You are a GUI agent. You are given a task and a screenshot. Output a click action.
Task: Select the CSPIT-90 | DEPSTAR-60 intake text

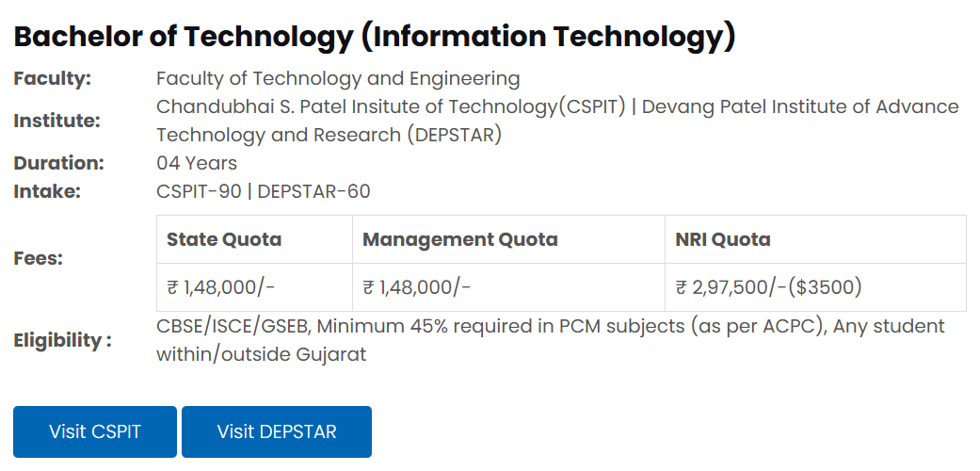264,191
